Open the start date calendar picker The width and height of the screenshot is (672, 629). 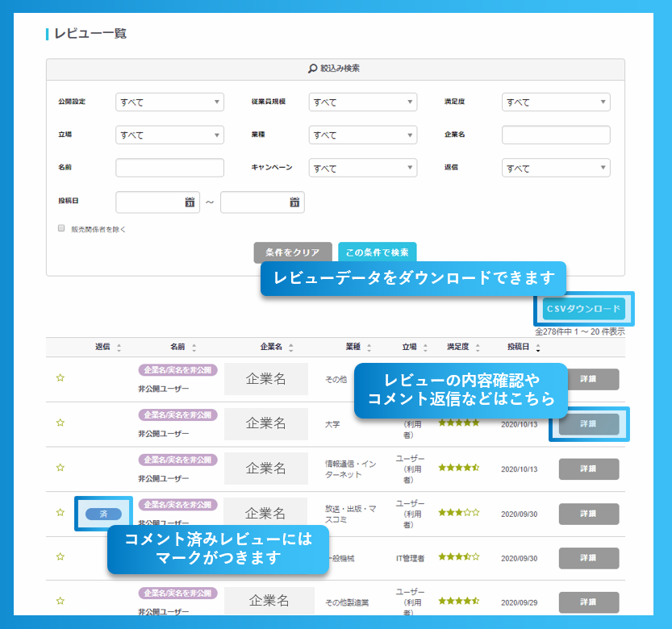pos(190,202)
